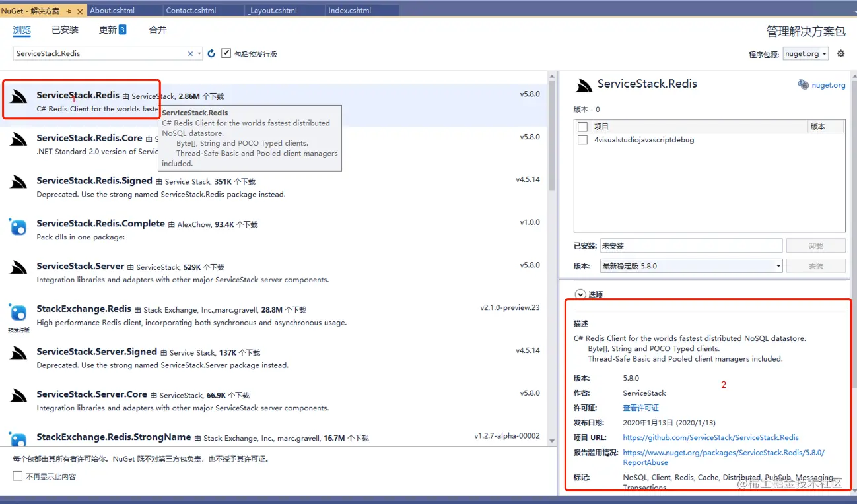Clear the search text with the X icon
Screen dimensions: 857x504
[191, 54]
